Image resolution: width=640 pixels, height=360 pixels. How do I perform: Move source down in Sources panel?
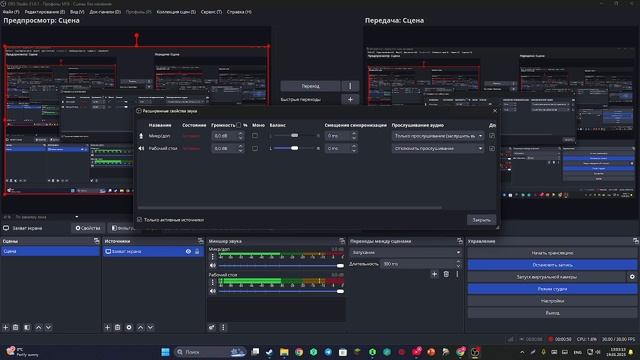pos(150,327)
